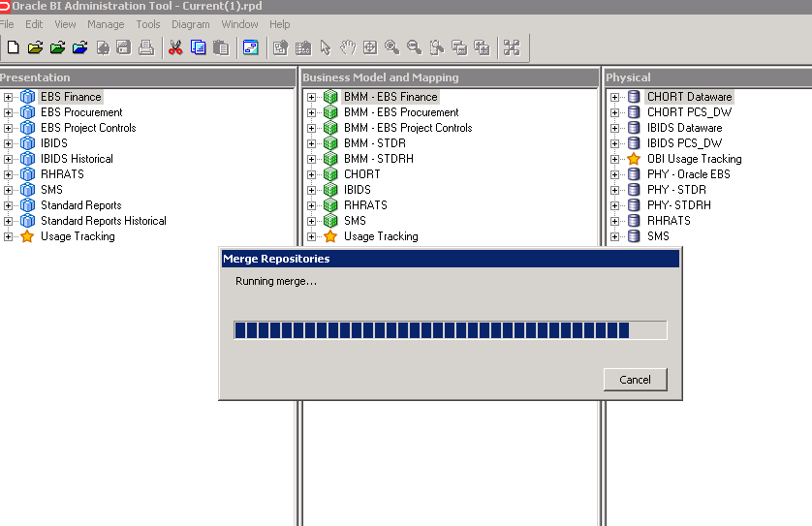Click the red scissors Cut icon

[175, 48]
